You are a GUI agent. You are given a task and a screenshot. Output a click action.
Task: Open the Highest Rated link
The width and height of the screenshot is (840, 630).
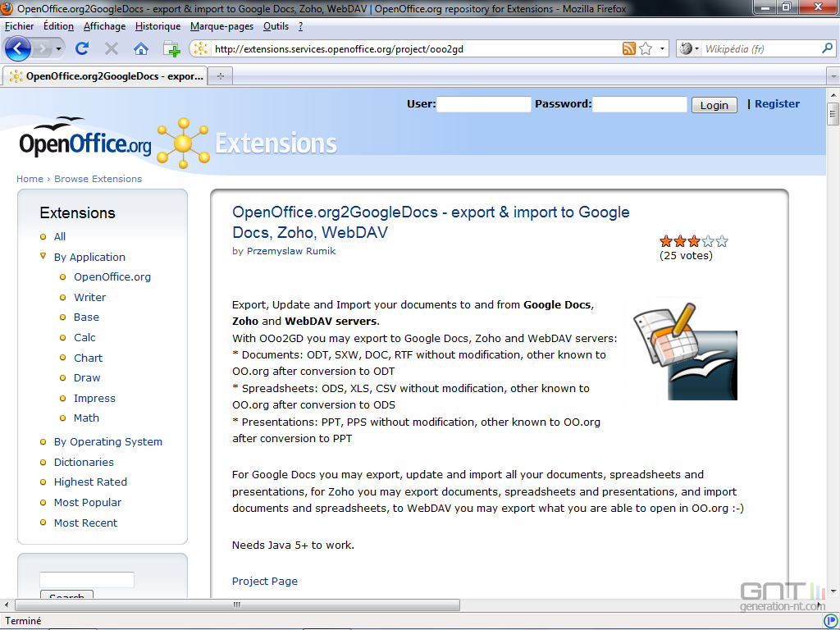(90, 482)
